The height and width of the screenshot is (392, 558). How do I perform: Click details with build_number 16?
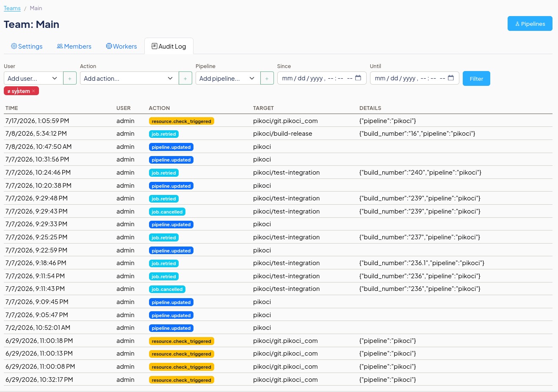click(417, 134)
